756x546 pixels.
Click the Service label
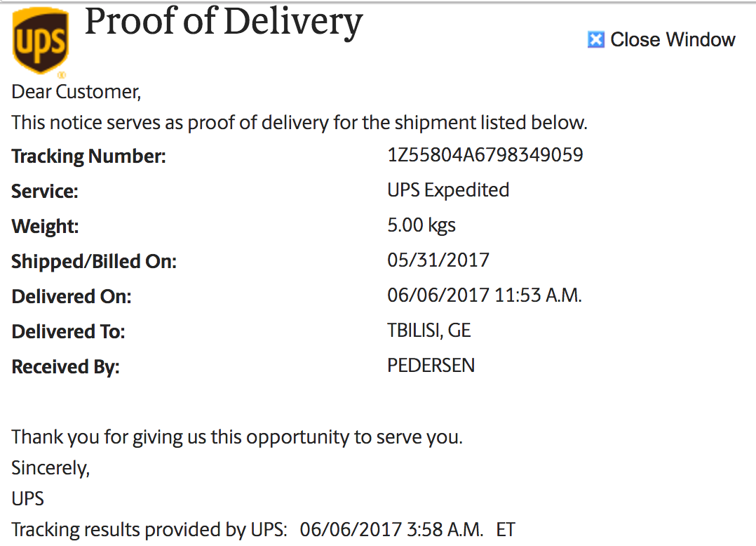(45, 192)
